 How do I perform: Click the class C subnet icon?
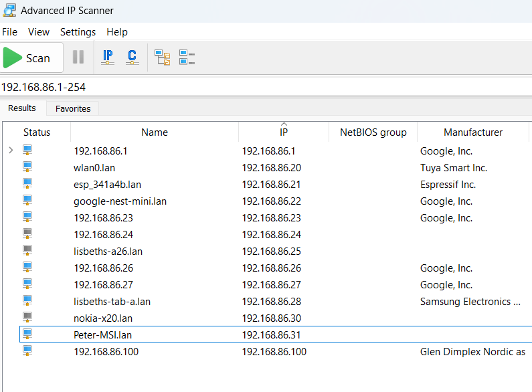pos(132,57)
